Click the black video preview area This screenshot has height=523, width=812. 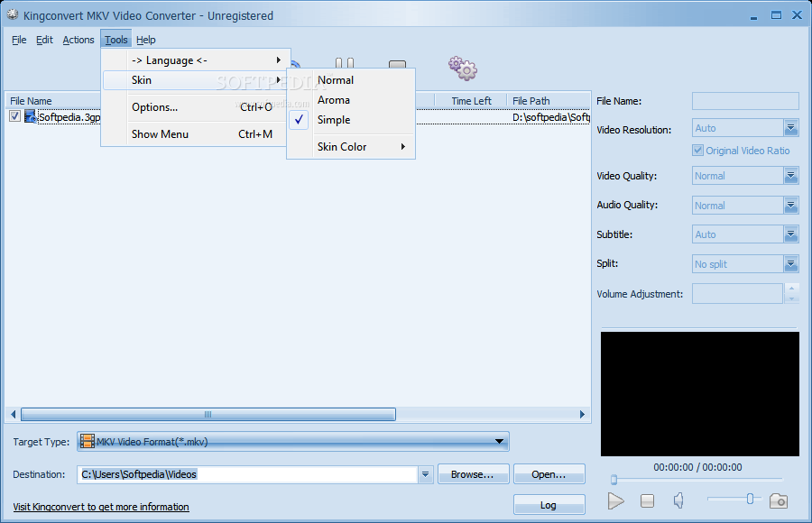click(699, 394)
